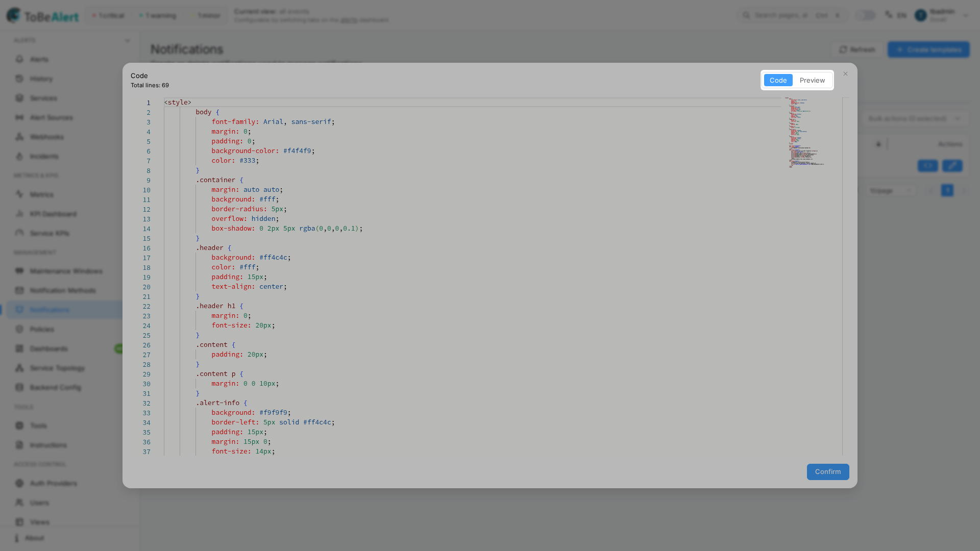Click the Service Topology sidebar icon
980x551 pixels.
(19, 368)
